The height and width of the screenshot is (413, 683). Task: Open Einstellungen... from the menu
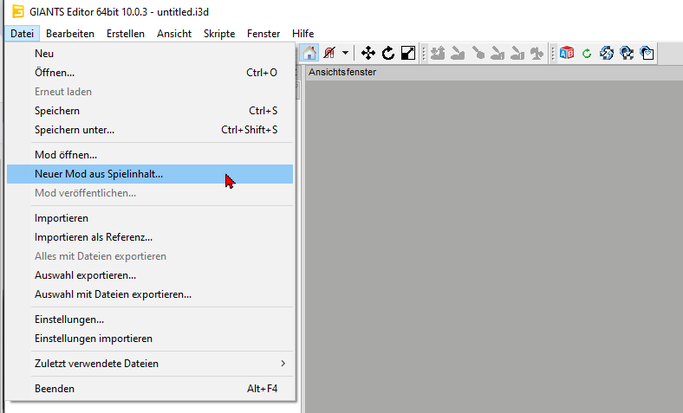click(x=150, y=320)
